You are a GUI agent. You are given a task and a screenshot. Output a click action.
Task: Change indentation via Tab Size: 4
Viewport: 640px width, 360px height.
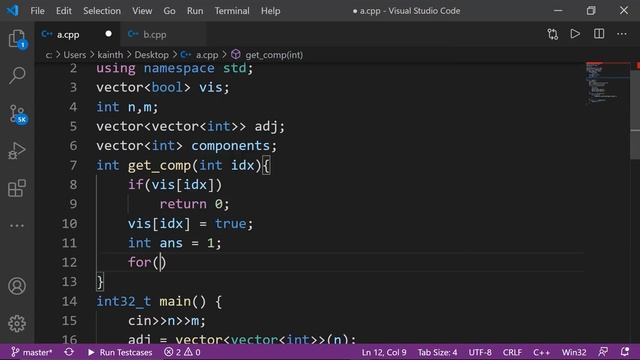[438, 352]
